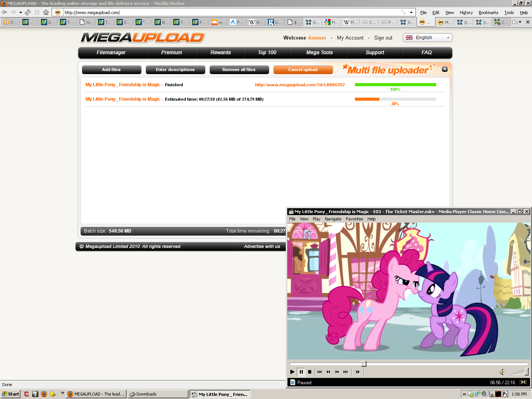Click the frame step button in the player

358,372
